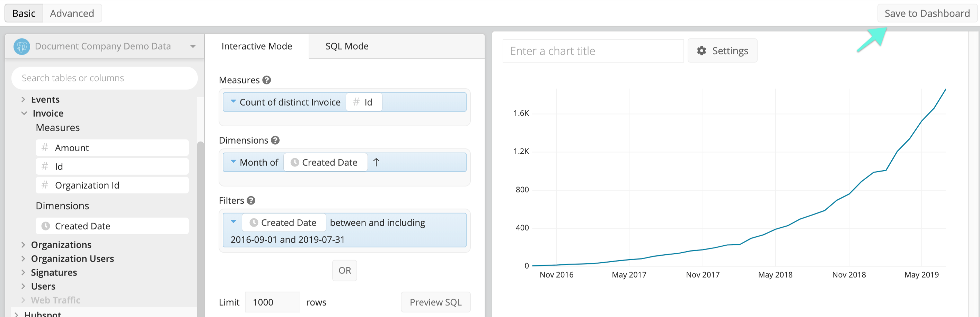Select the Organization Id measure
The width and height of the screenshot is (980, 317).
tap(112, 185)
